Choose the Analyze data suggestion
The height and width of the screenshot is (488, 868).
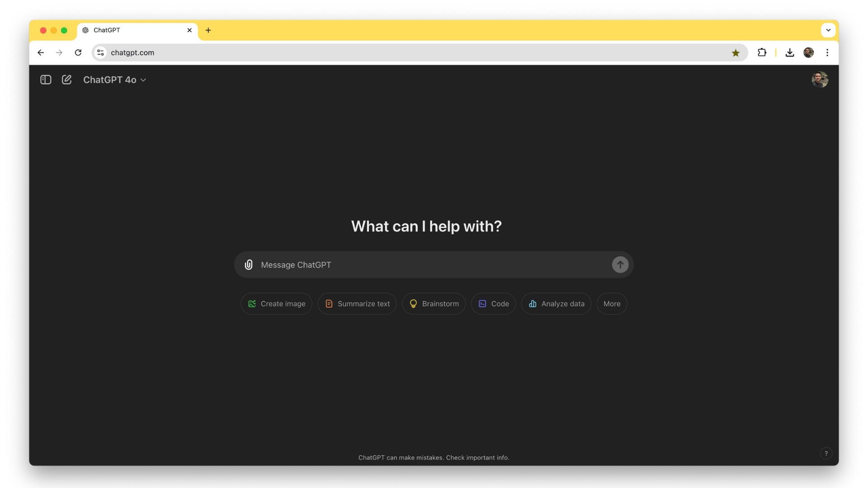[556, 304]
